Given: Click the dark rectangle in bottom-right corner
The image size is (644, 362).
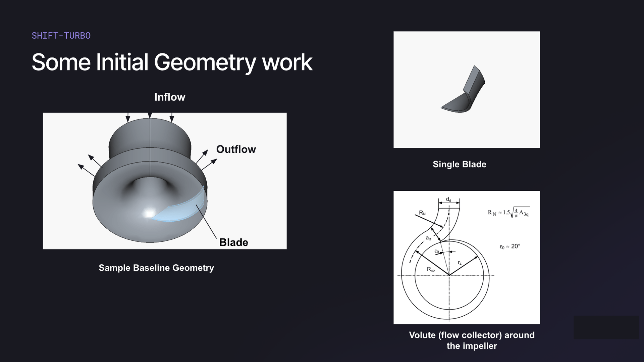Looking at the screenshot, I should (x=606, y=327).
